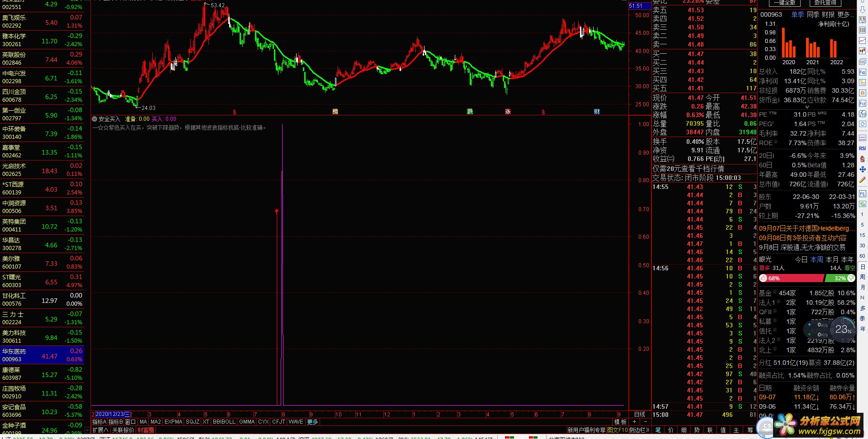Viewport: 868px width, 439px height.
Task: Open the wave lines indicator icon
Action: coord(863,137)
